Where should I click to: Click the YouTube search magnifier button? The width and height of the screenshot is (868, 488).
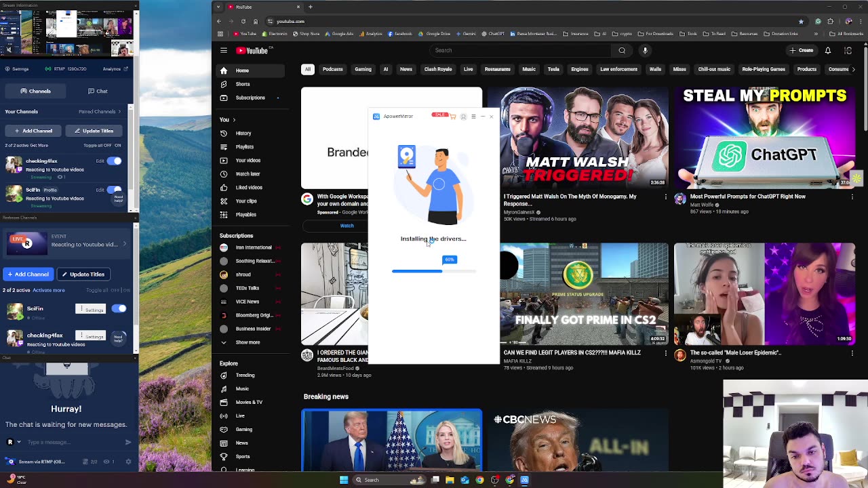[x=622, y=50]
